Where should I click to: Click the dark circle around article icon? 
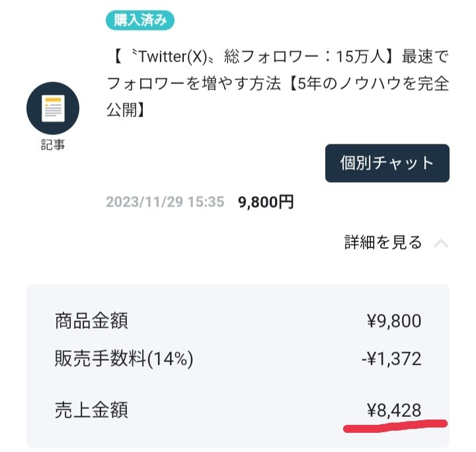[x=53, y=109]
